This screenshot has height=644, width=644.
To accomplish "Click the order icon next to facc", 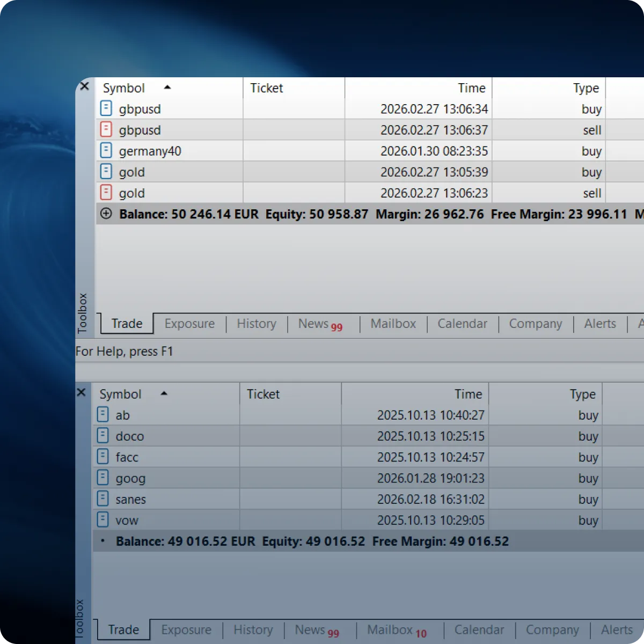I will coord(103,457).
